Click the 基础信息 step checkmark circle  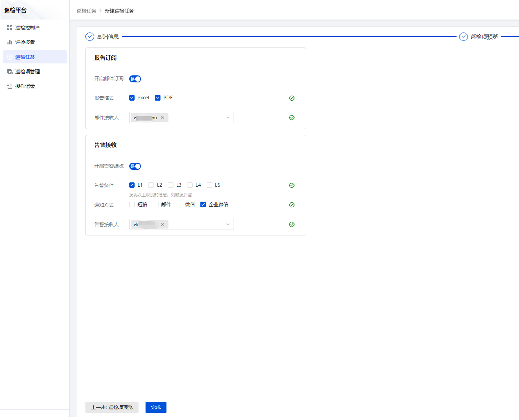[x=90, y=37]
